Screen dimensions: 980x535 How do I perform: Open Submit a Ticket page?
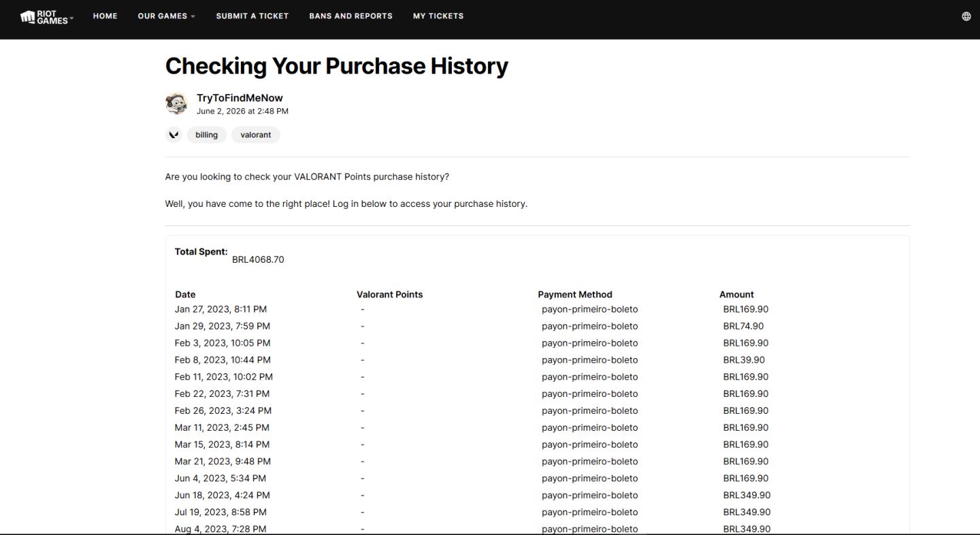(x=252, y=16)
